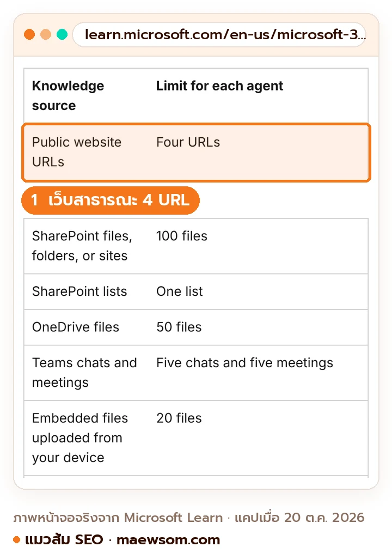This screenshot has width=392, height=559.
Task: Click the light orange window dot
Action: (x=46, y=34)
